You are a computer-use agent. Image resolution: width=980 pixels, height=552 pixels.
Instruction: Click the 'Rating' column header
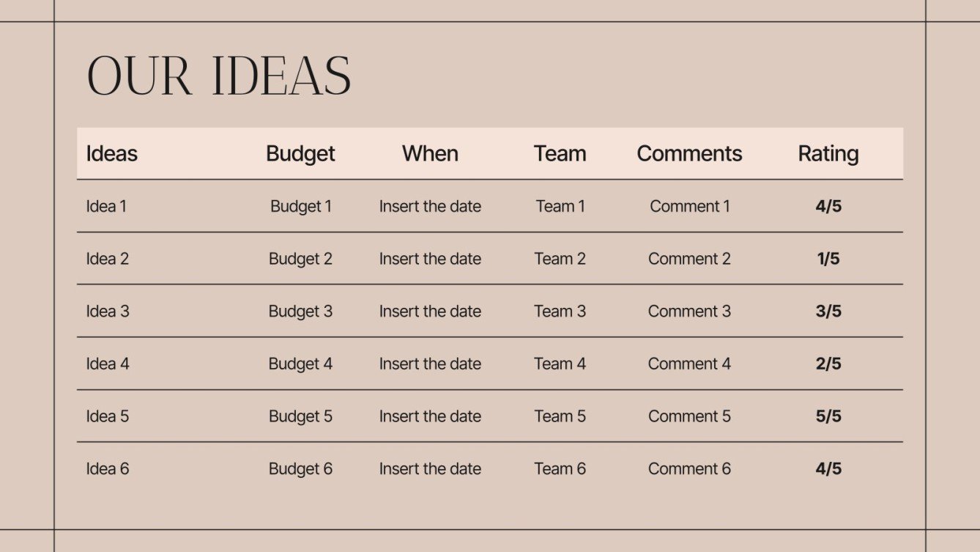tap(828, 154)
